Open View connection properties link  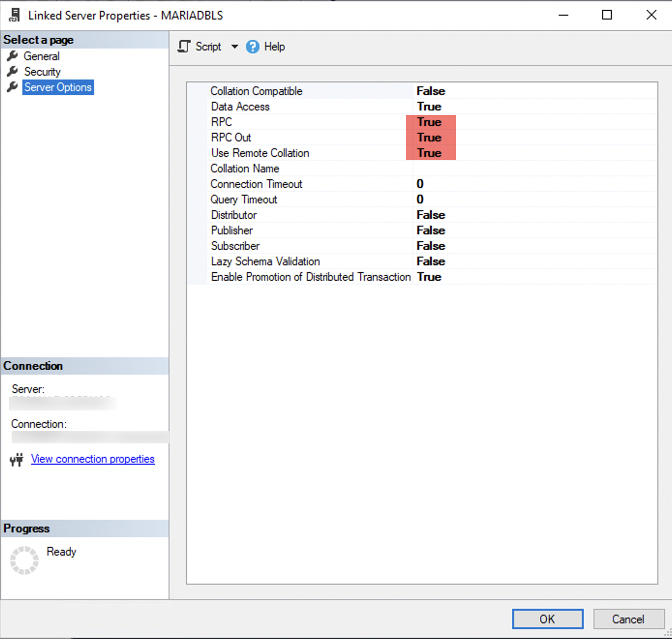[x=93, y=459]
